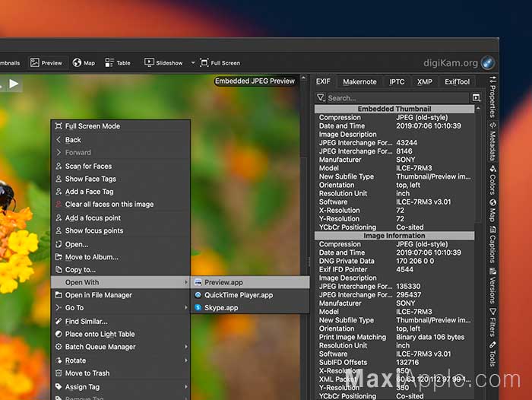The image size is (532, 400).
Task: Choose Place onto Light Table
Action: pyautogui.click(x=120, y=334)
